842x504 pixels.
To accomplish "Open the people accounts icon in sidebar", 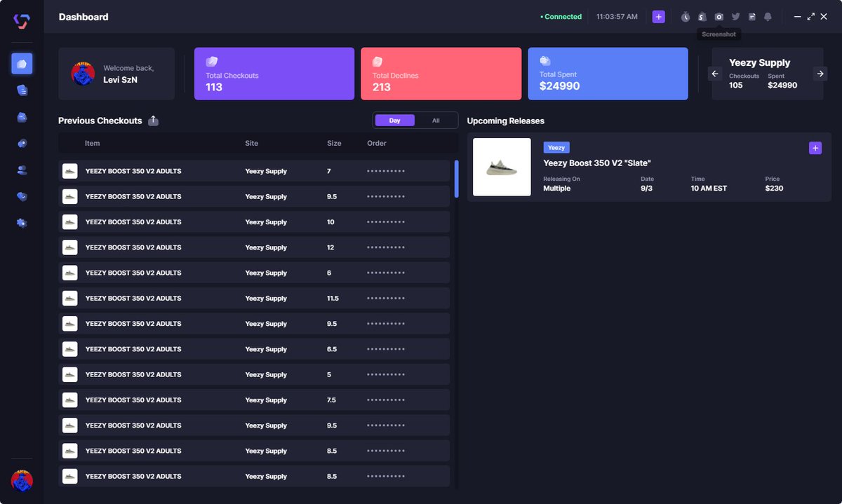I will pyautogui.click(x=22, y=170).
